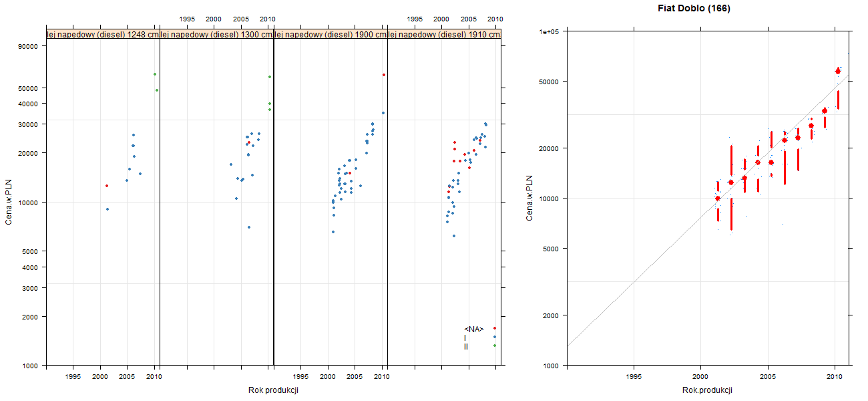
Task: Click the 2005 x-axis tick of Fiat Doblo plot
Action: [x=768, y=377]
